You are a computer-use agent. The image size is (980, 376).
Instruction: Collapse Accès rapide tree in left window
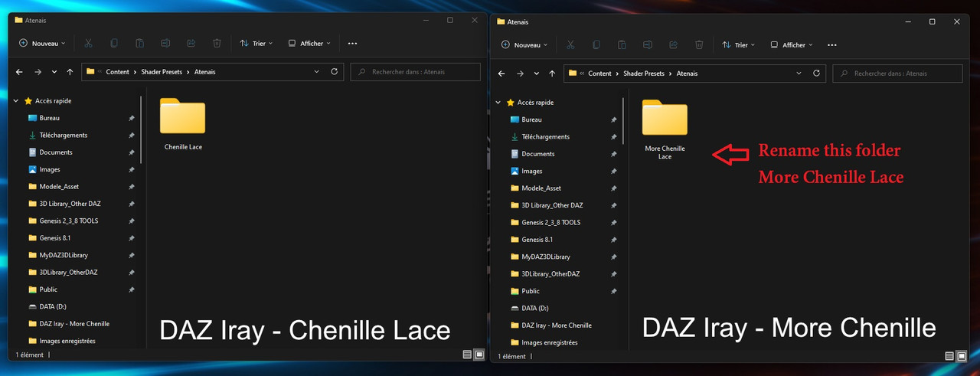(16, 101)
